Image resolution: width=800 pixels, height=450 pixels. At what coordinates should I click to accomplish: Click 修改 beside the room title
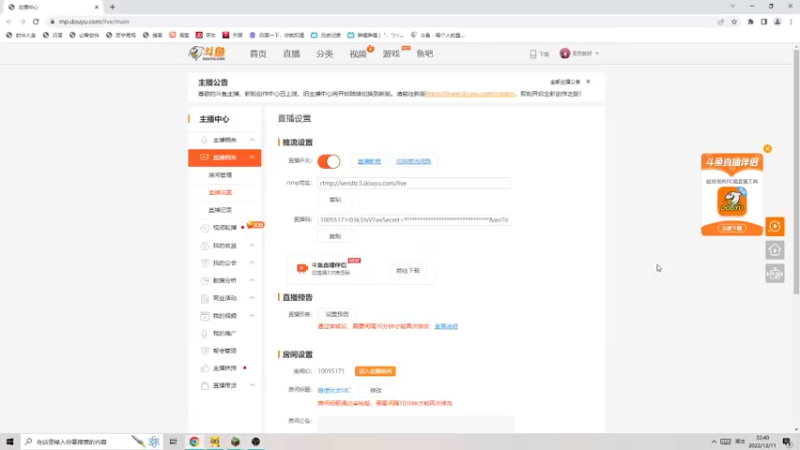tap(376, 390)
